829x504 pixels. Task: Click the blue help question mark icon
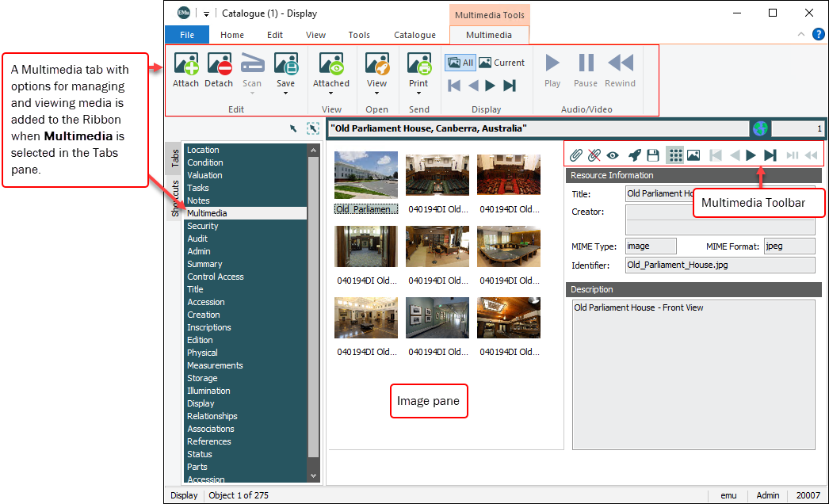[x=818, y=34]
